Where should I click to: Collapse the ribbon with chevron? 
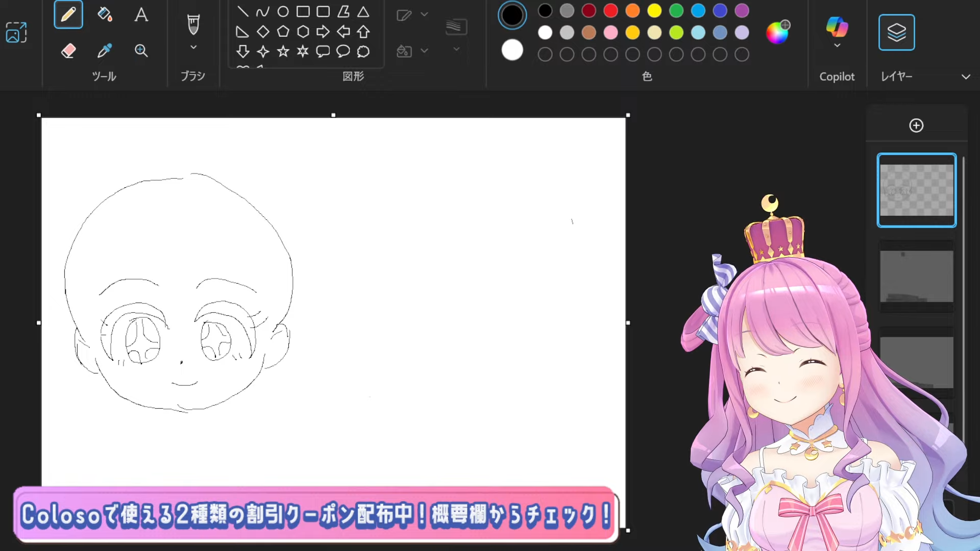point(966,77)
